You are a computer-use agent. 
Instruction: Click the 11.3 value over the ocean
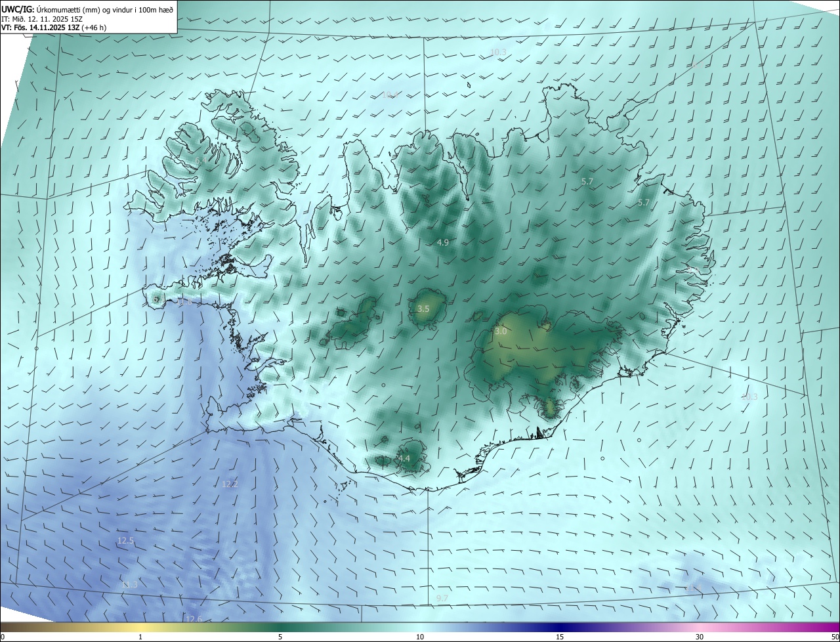point(130,584)
